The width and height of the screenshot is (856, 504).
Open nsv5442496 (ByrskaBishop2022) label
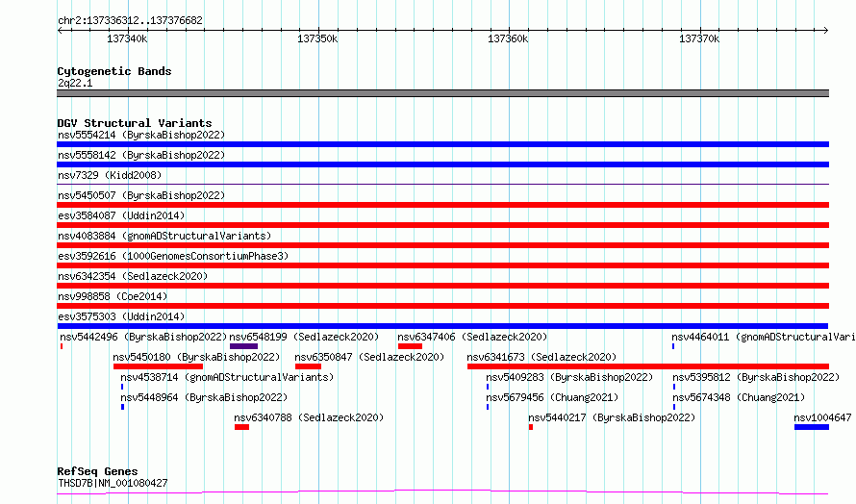point(143,337)
